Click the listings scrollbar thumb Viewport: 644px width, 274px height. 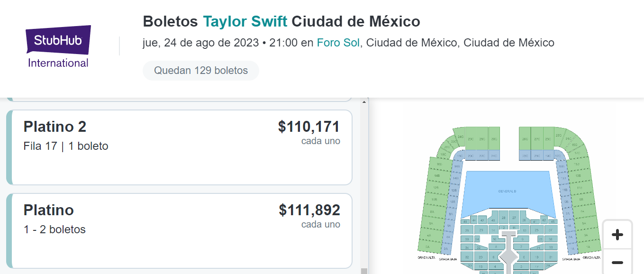(x=364, y=271)
